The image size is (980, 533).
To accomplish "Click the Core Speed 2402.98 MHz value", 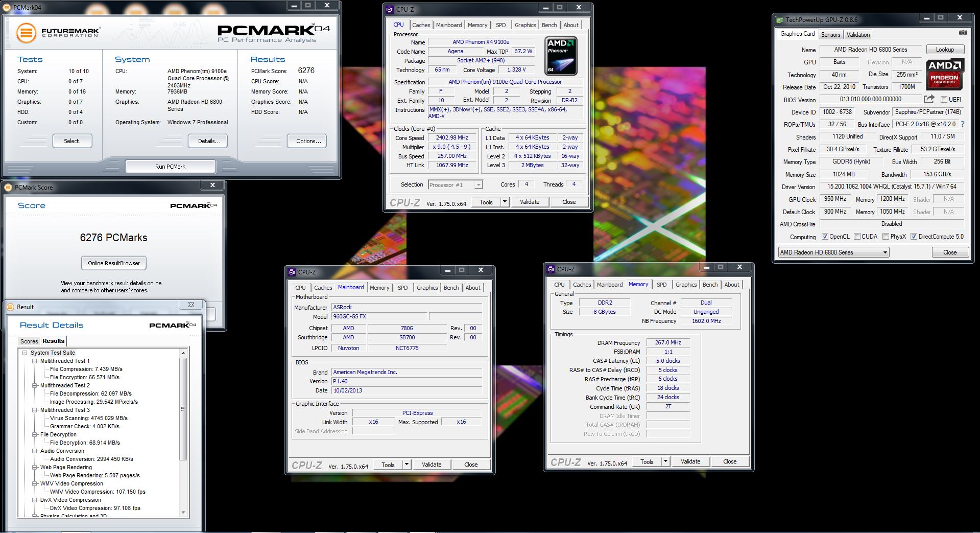I will (x=452, y=138).
